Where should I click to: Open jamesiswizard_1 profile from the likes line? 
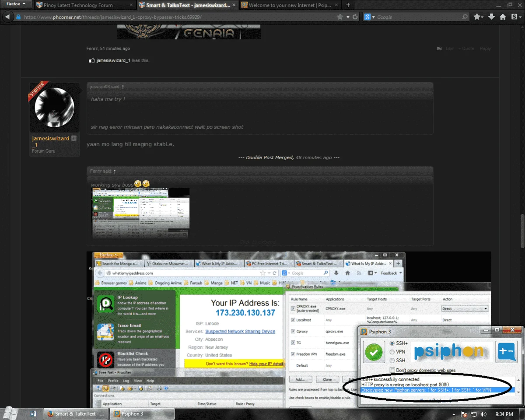113,60
